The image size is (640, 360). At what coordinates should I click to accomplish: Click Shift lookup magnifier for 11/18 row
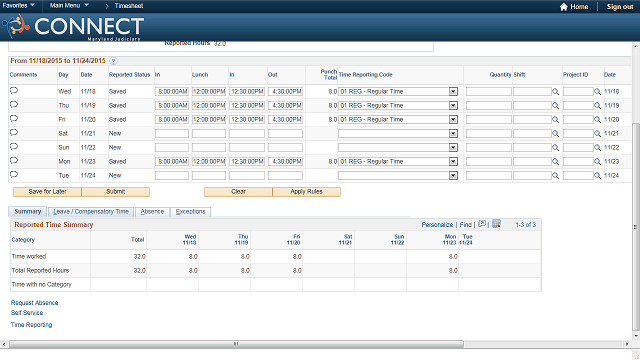[556, 92]
